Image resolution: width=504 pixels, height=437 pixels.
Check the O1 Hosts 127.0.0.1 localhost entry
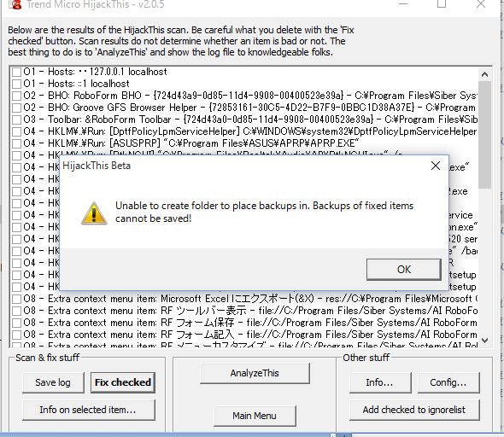tap(16, 72)
